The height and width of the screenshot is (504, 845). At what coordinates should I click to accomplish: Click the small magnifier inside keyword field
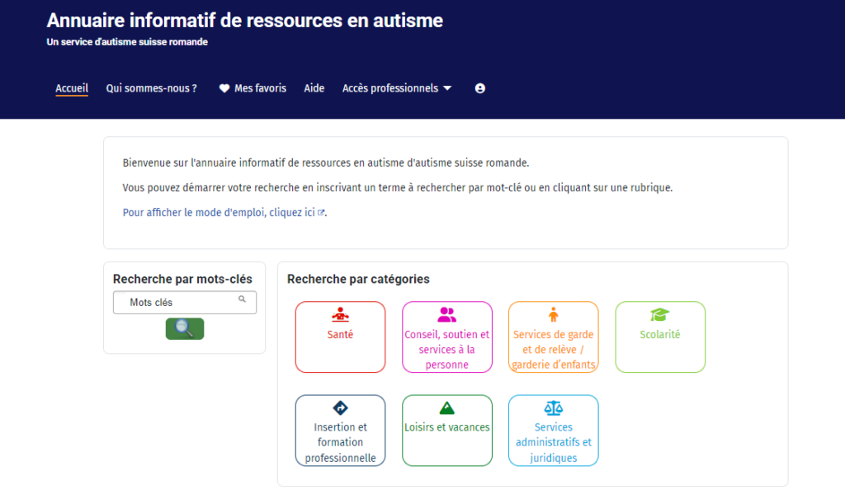[x=242, y=299]
